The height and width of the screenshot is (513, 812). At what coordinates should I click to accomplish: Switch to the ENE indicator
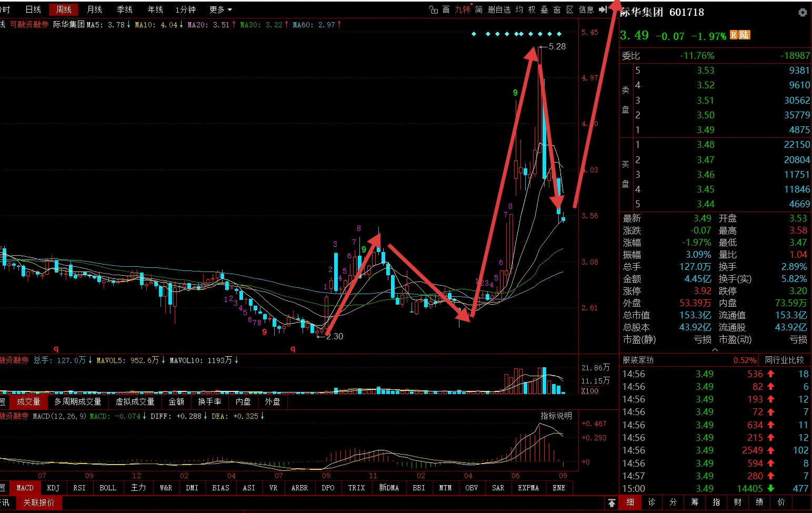tap(559, 488)
